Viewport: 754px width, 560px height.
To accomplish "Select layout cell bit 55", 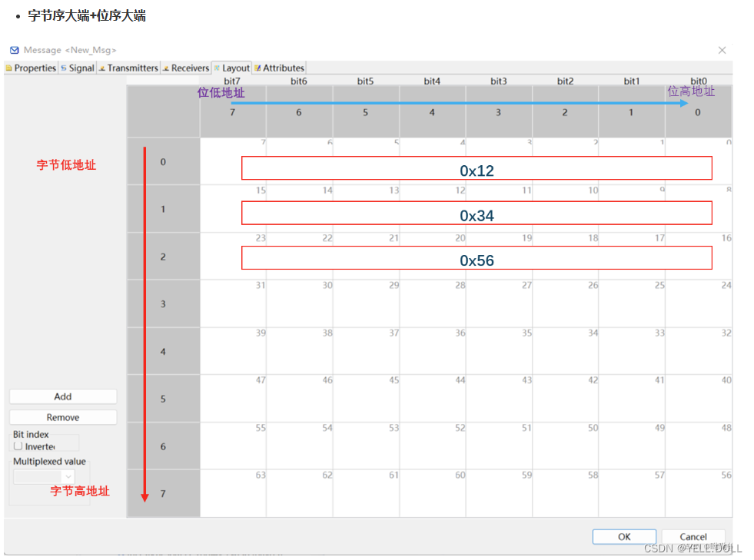I will click(x=233, y=446).
